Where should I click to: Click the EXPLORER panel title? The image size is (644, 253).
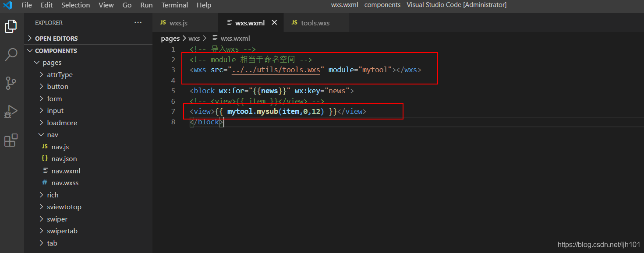pos(49,23)
